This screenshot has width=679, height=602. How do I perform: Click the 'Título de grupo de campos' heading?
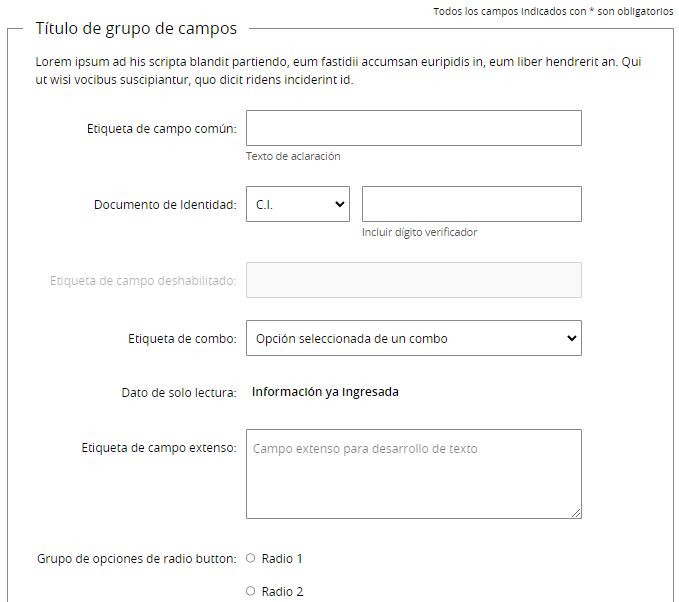136,29
